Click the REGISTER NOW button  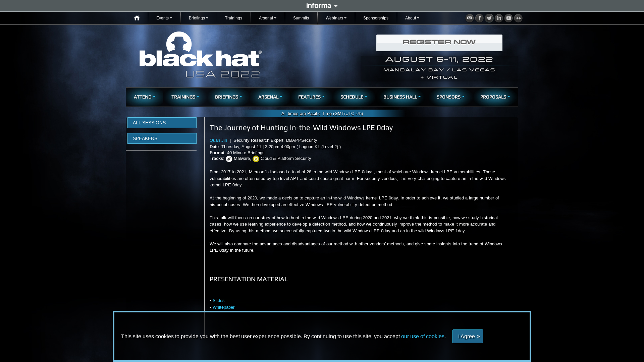pos(439,43)
